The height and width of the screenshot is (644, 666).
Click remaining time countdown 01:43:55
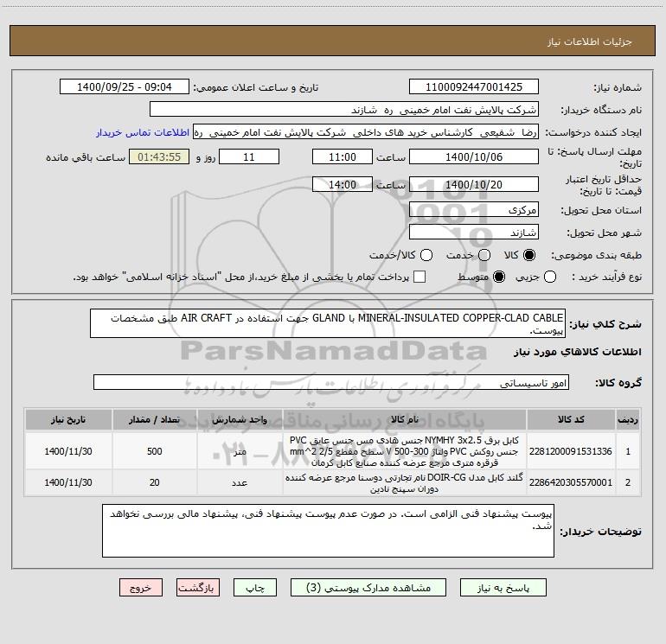point(159,156)
